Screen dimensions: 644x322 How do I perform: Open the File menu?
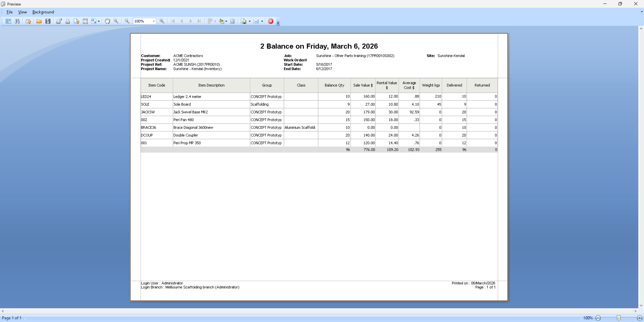[x=10, y=12]
